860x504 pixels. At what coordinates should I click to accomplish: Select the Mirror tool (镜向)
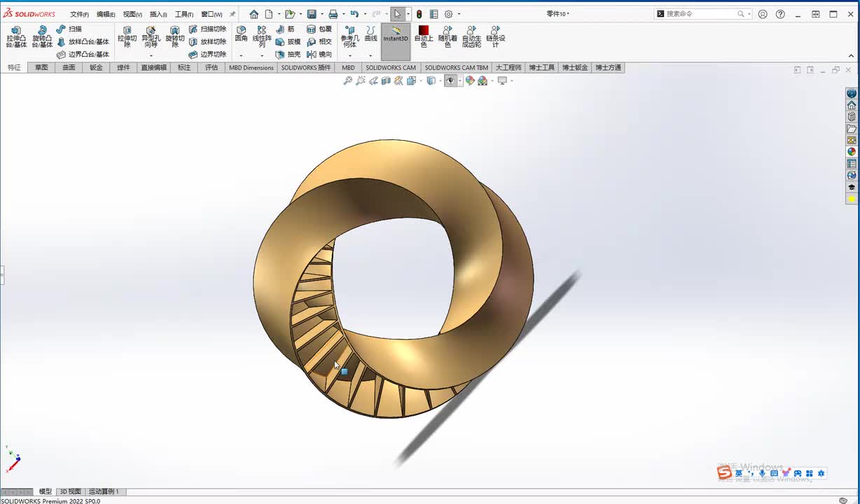[x=319, y=55]
